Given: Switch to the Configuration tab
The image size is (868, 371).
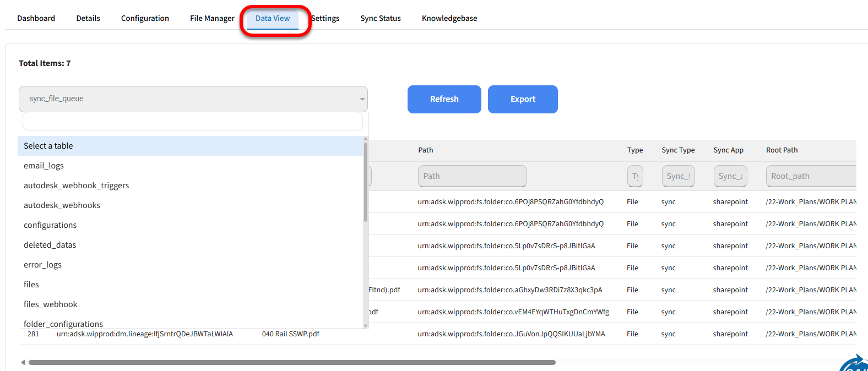Looking at the screenshot, I should point(145,18).
